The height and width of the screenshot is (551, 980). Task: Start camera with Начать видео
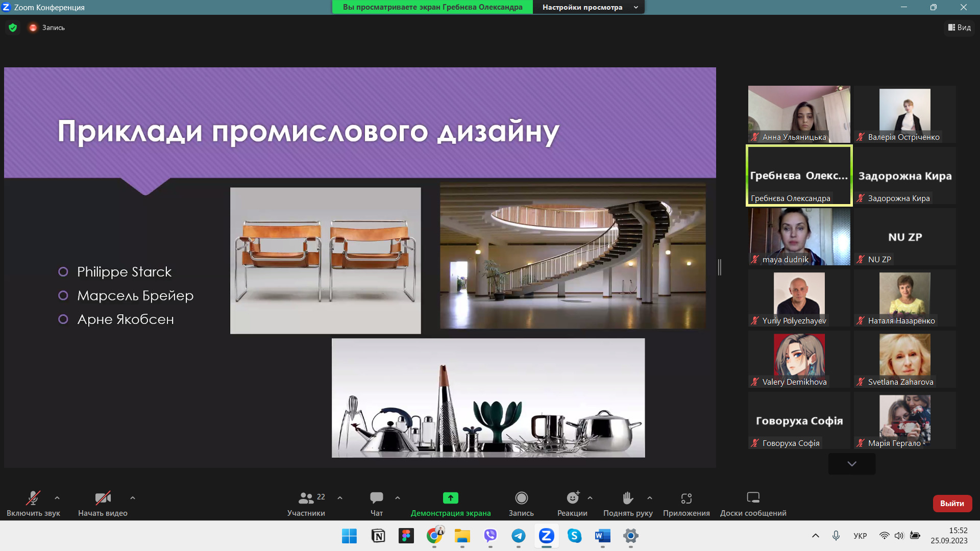point(103,498)
